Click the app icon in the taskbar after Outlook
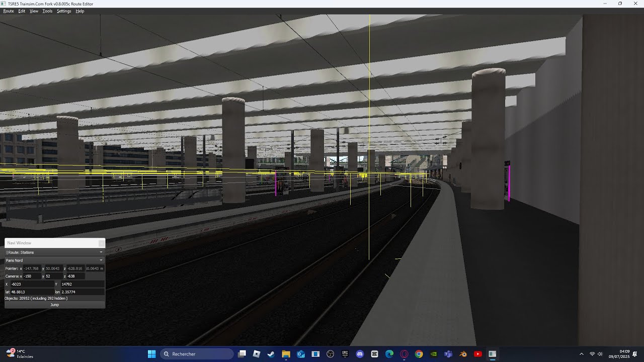Viewport: 644px width, 362px height. [x=315, y=354]
